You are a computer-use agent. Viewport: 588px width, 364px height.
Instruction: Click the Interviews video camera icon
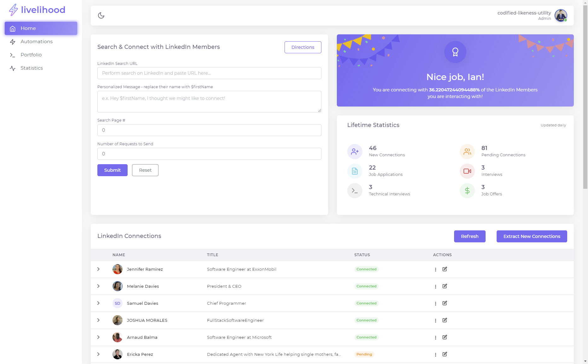click(467, 171)
